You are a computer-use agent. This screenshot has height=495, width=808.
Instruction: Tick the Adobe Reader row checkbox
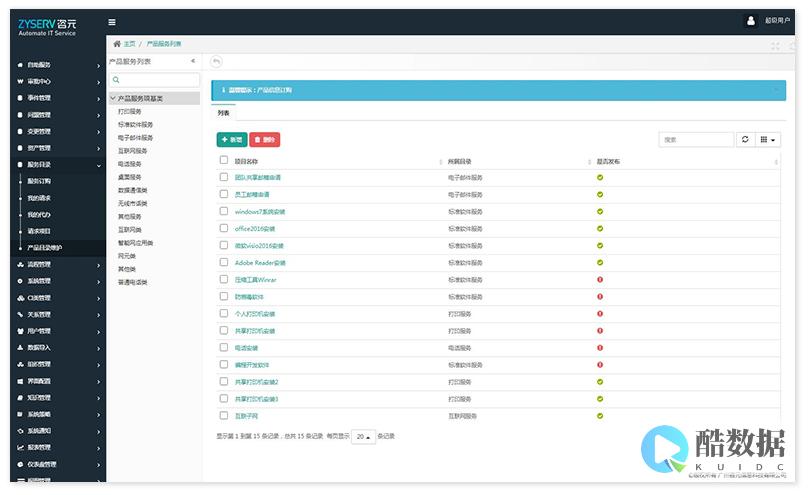[224, 262]
